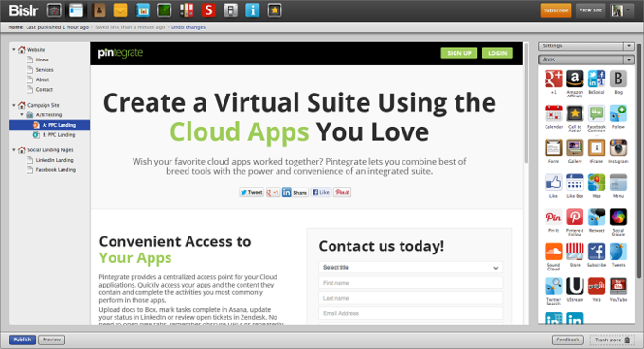Open the Select title dropdown in form
The image size is (644, 349).
click(410, 268)
